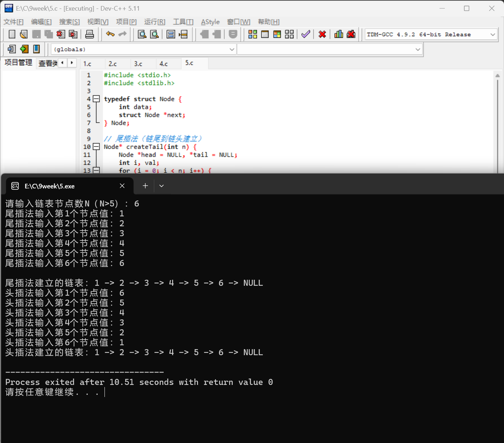This screenshot has width=504, height=443.
Task: Select the 项目管理 side panel tab
Action: [x=18, y=63]
